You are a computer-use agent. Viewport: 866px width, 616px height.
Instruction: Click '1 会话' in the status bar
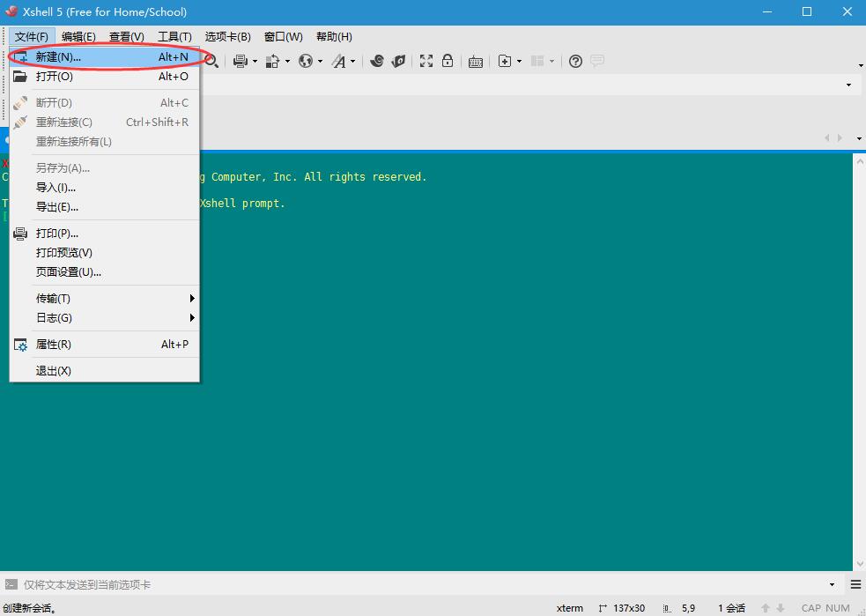(x=731, y=608)
